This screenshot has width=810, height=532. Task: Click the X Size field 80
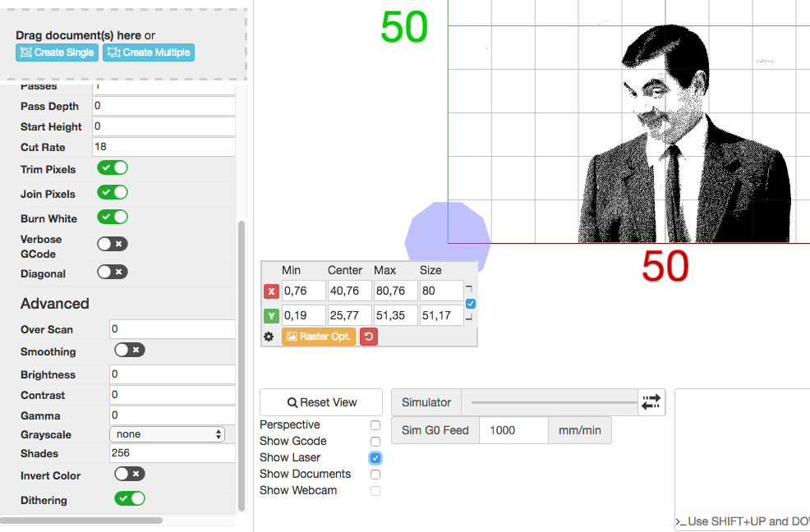(x=442, y=291)
